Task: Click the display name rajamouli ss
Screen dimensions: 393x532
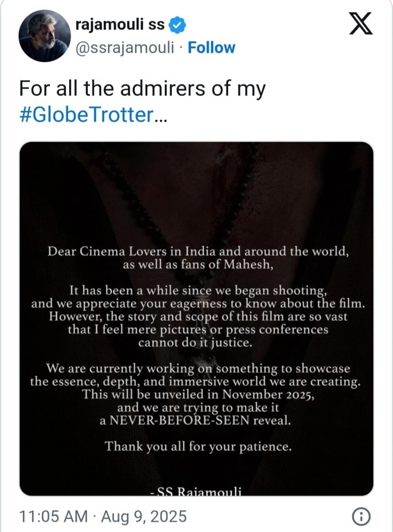Action: (120, 24)
